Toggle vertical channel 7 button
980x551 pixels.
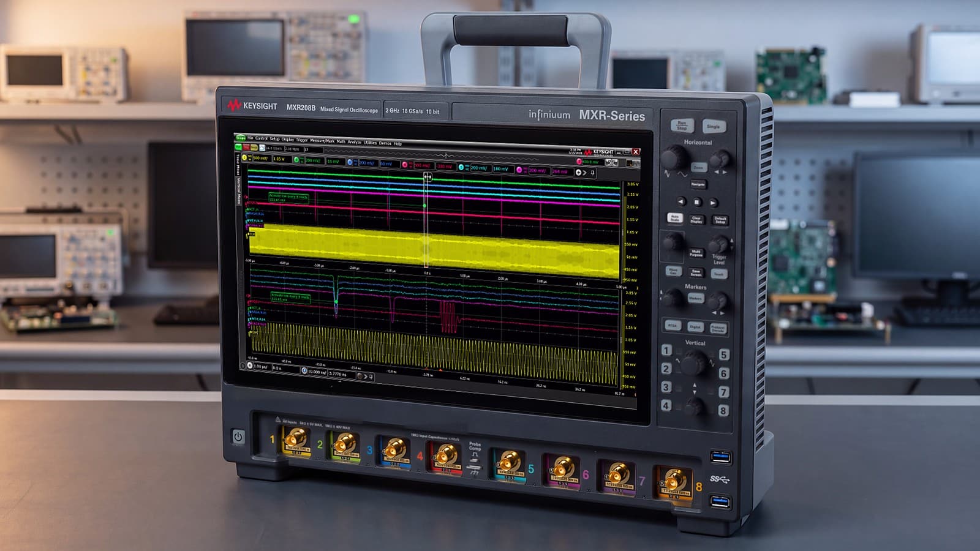tap(724, 392)
